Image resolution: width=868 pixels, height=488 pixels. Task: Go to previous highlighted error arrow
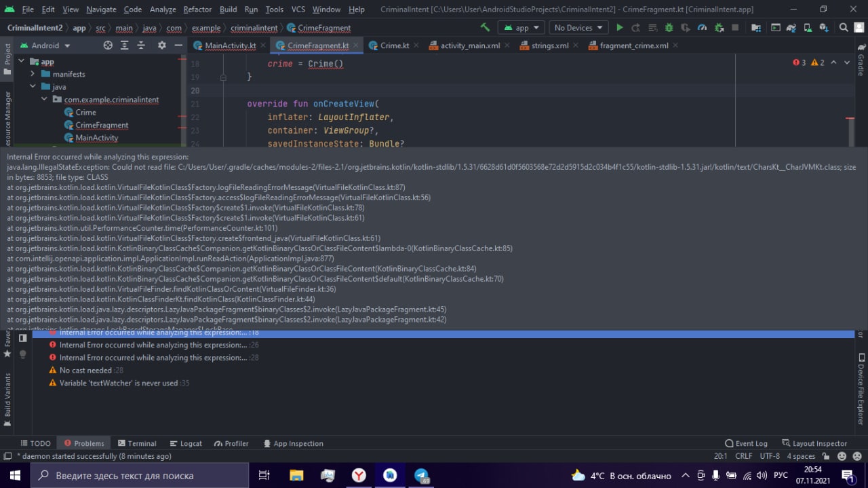coord(835,62)
